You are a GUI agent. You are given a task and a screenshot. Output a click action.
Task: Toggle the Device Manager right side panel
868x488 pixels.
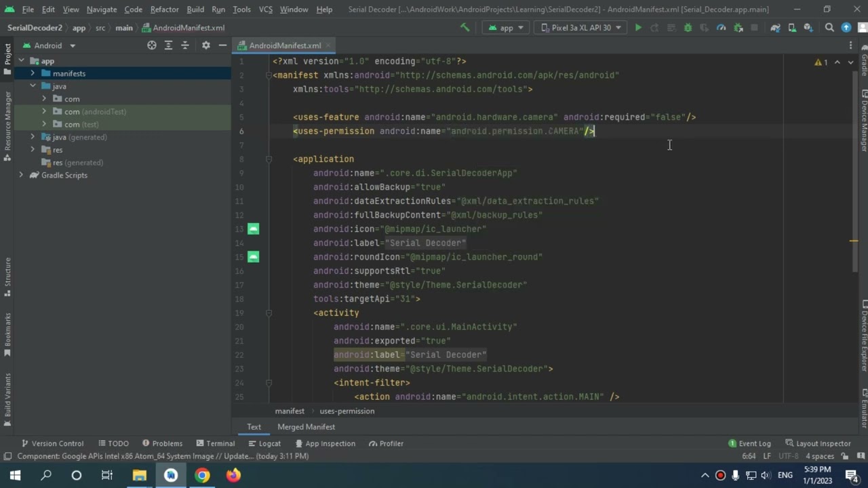(x=864, y=121)
